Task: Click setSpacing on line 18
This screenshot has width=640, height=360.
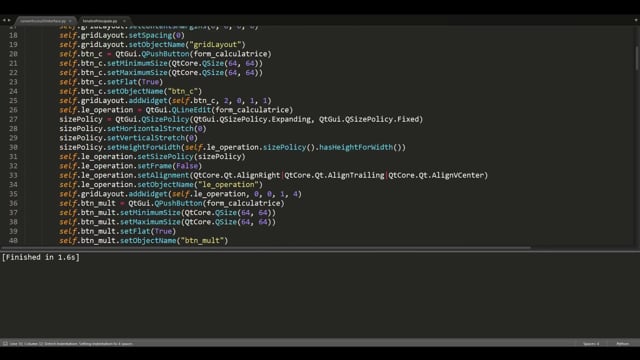Action: (150, 35)
